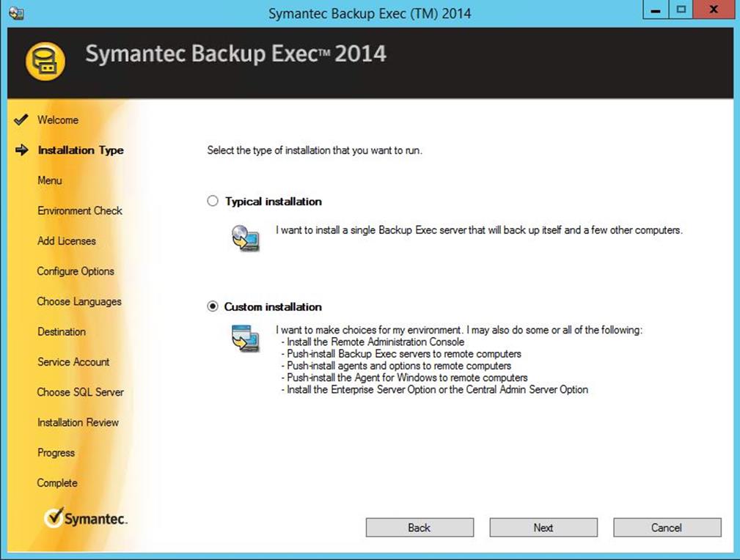Click 'Push-install Backup Exec servers' line
The height and width of the screenshot is (560, 740).
click(400, 354)
